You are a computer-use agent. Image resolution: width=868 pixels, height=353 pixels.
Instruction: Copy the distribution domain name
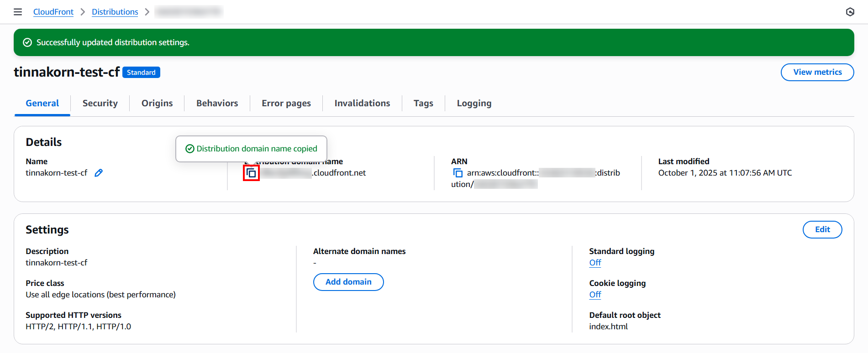point(251,173)
